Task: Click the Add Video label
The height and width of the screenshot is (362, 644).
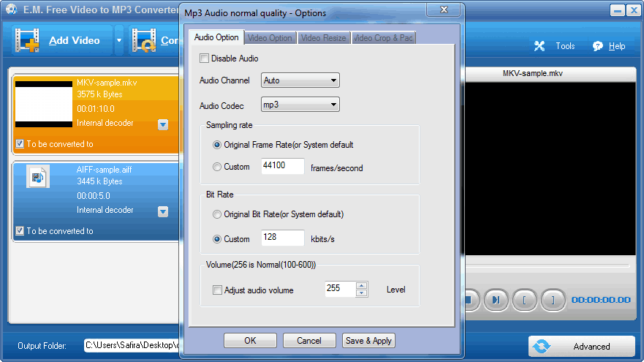Action: [x=75, y=40]
